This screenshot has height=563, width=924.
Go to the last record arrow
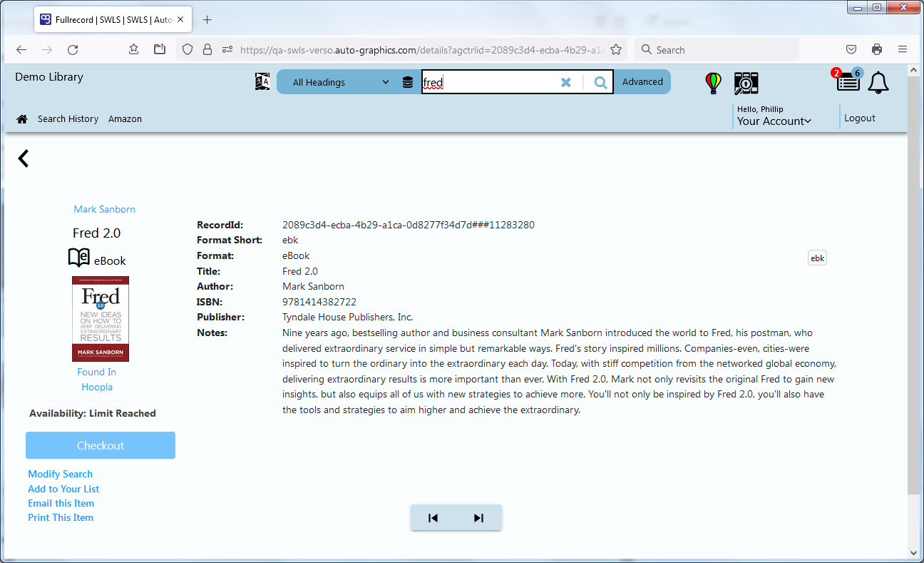(478, 518)
